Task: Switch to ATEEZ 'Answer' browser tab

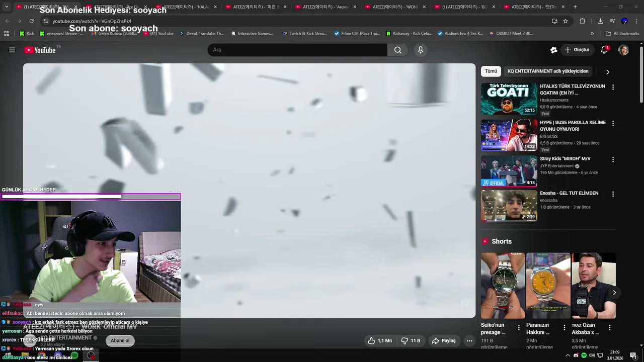Action: [325, 7]
